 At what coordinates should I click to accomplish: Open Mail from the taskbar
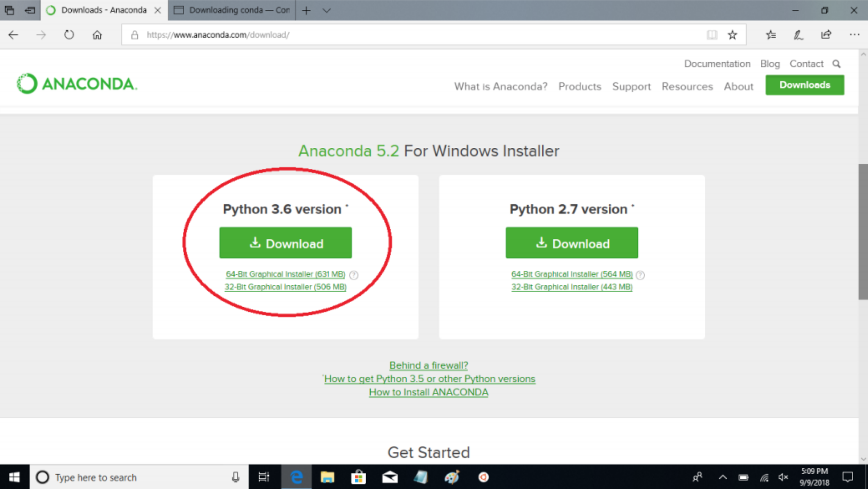390,477
